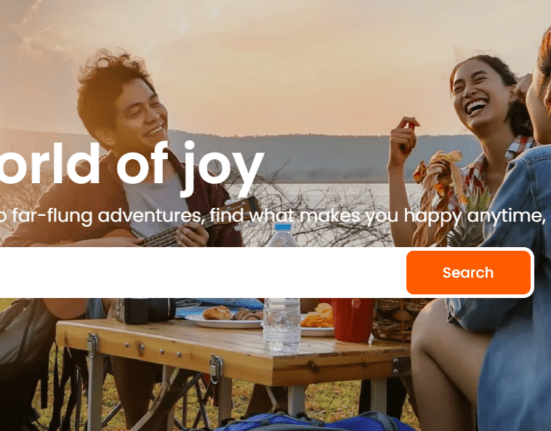Click the orange Search button
The width and height of the screenshot is (551, 431).
point(468,273)
